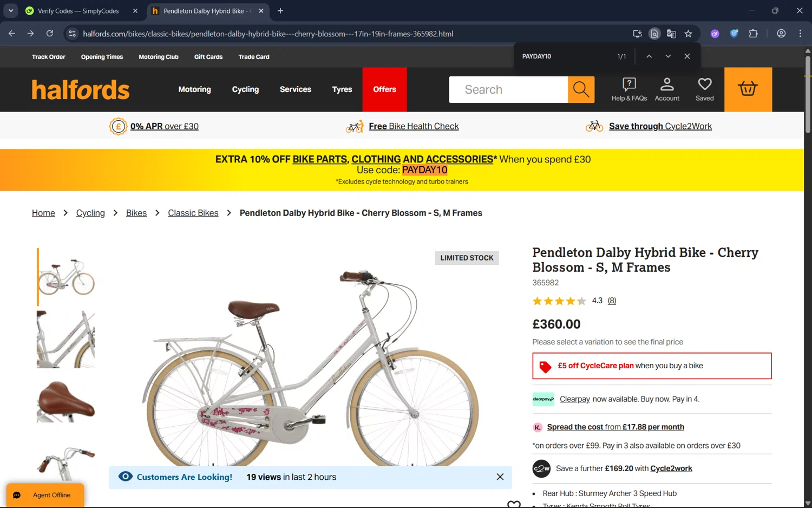
Task: Open Help & FAQs icon
Action: 629,89
